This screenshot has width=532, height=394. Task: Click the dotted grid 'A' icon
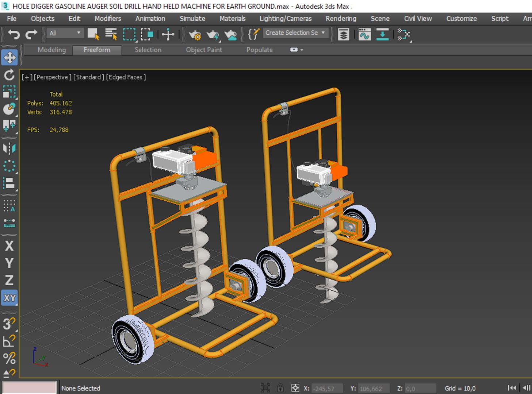tap(9, 206)
